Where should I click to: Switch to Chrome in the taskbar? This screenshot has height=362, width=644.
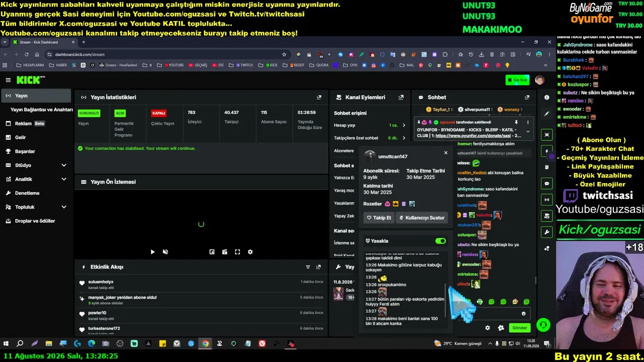(x=205, y=344)
